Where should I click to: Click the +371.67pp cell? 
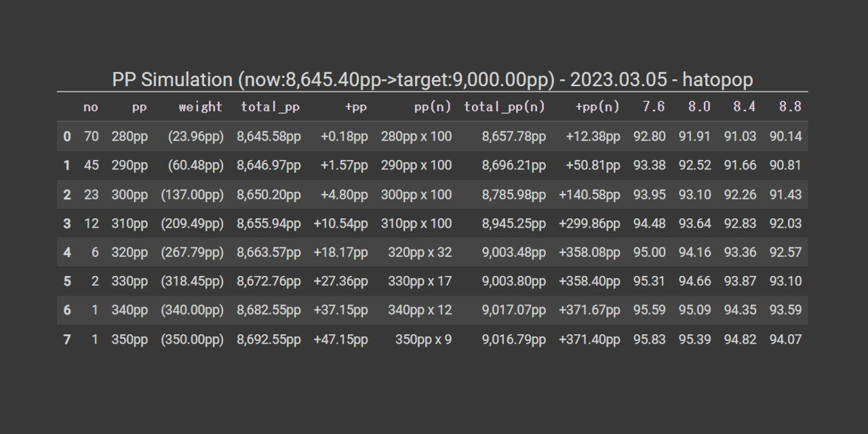pos(589,311)
